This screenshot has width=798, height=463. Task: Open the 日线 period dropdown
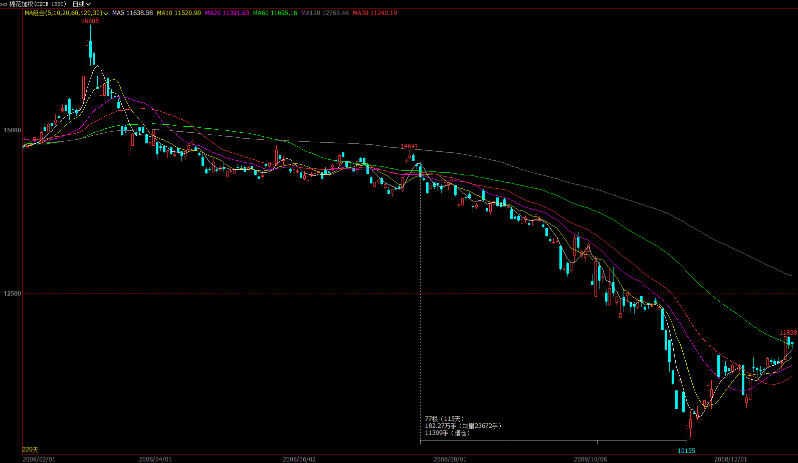tap(81, 4)
